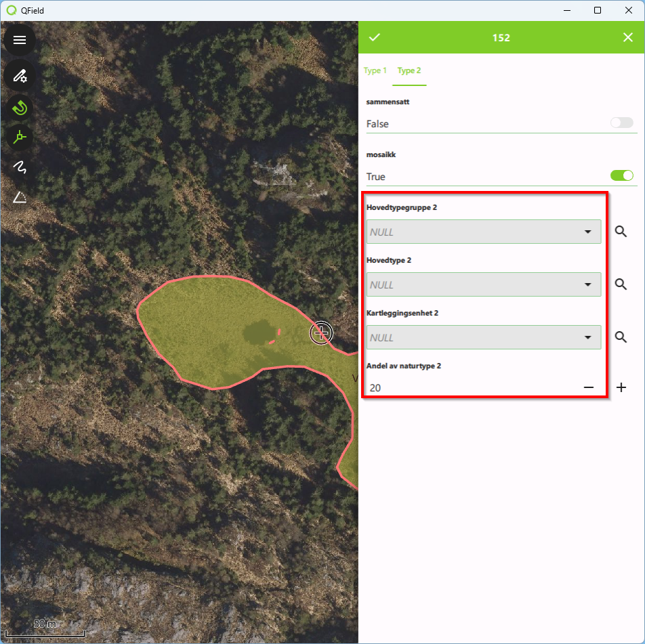Search Kartleggingsenhet 2 values with magnifier
This screenshot has width=645, height=644.
point(621,337)
